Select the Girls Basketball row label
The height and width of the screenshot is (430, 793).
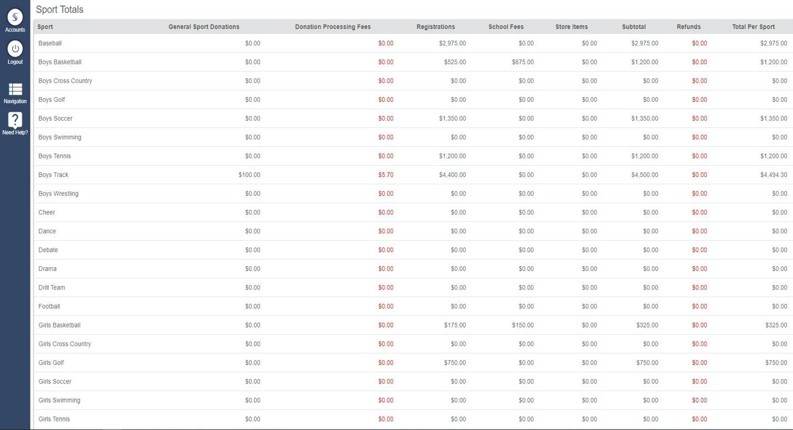click(x=59, y=325)
